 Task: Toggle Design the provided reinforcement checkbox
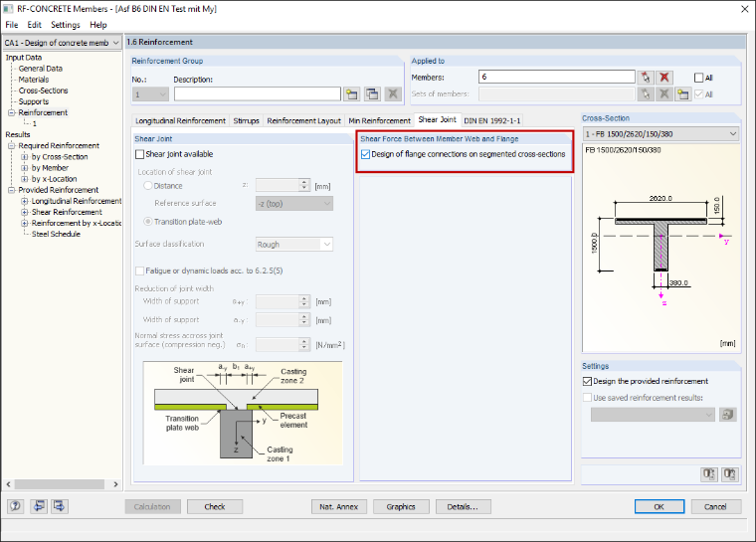click(x=587, y=382)
